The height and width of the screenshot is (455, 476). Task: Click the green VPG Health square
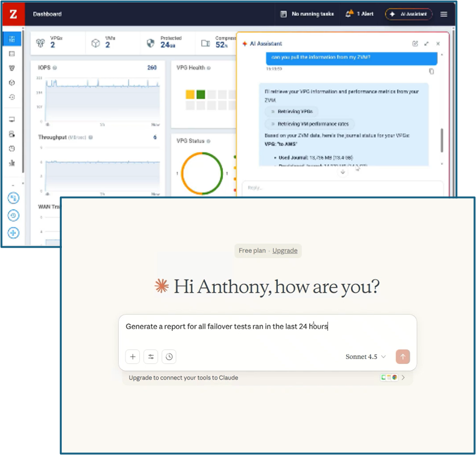click(201, 95)
